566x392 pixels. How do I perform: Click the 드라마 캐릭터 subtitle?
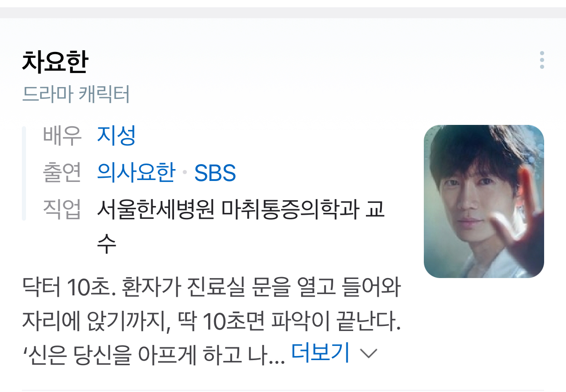(76, 95)
